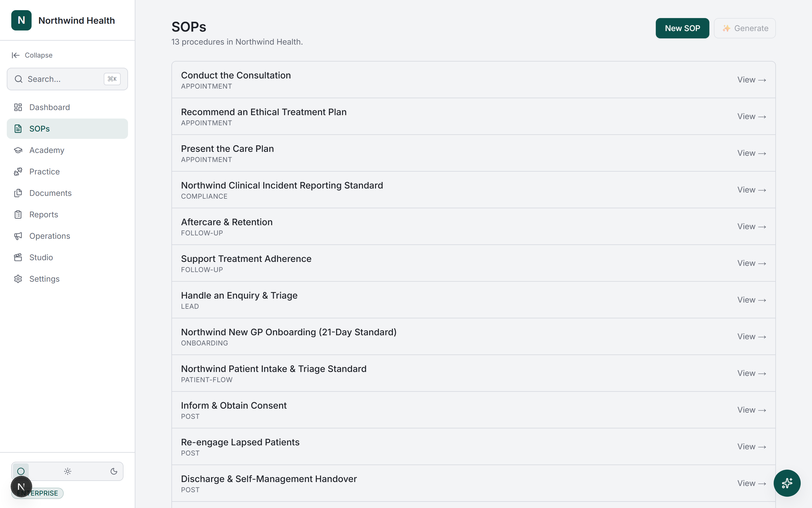
Task: Click Northwind Clinical Incident Reporting Standard title
Action: point(282,185)
